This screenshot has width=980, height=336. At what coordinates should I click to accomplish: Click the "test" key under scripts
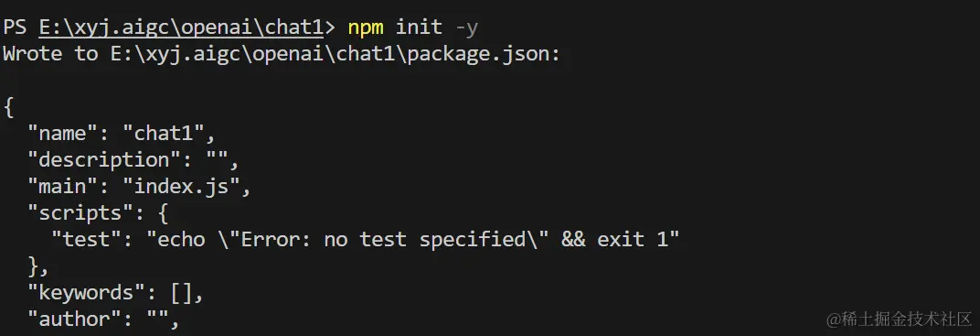pos(86,240)
